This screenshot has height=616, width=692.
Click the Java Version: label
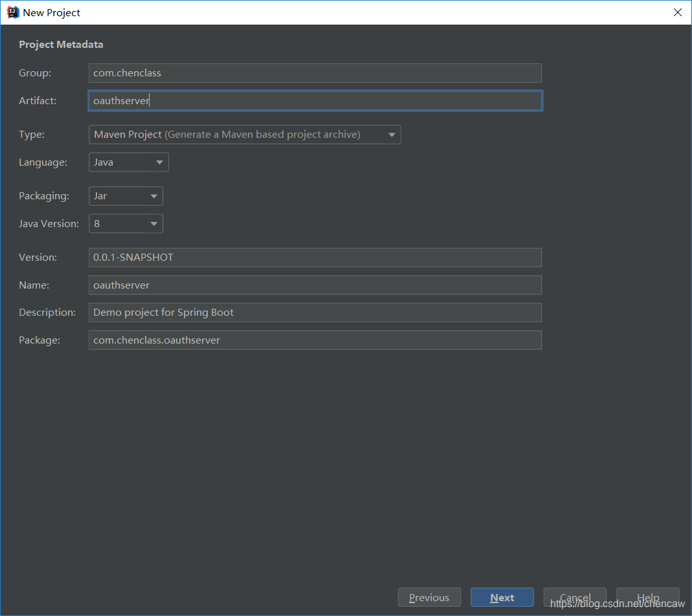click(49, 224)
